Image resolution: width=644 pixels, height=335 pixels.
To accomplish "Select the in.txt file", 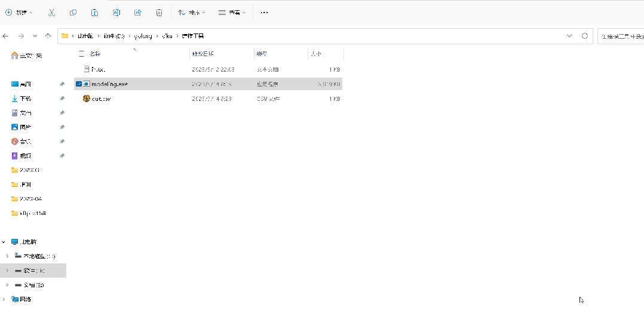I will click(98, 69).
